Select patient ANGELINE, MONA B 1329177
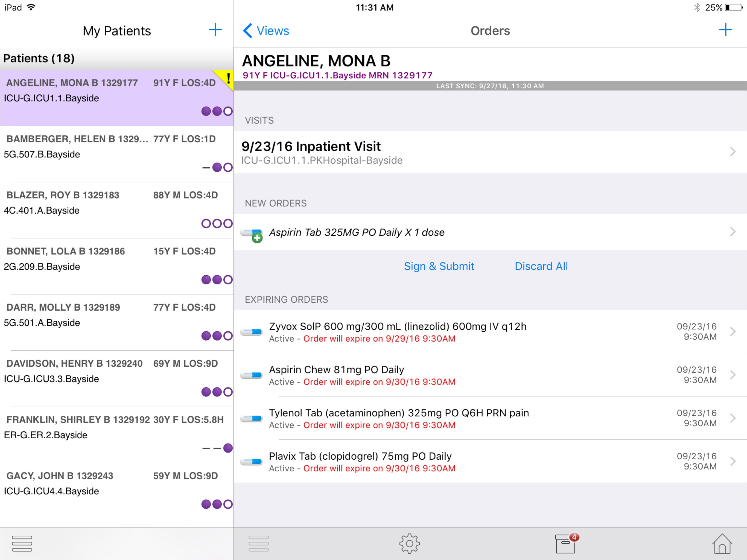 click(x=117, y=98)
